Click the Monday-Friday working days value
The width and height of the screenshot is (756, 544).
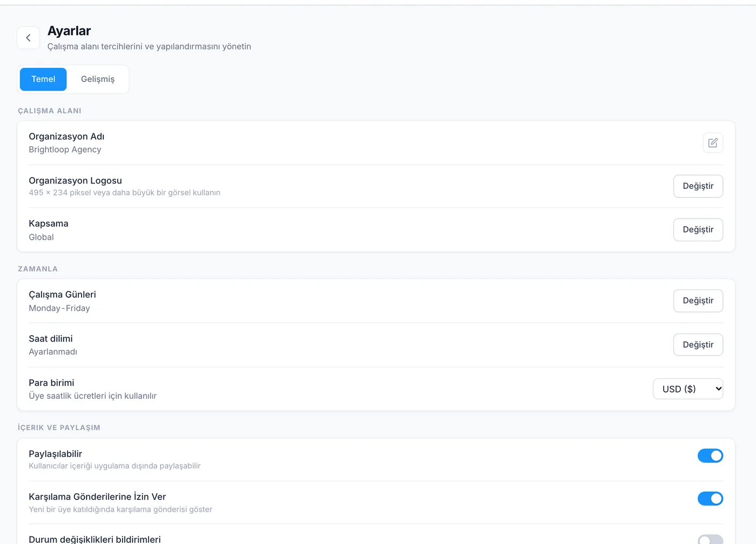coord(59,308)
